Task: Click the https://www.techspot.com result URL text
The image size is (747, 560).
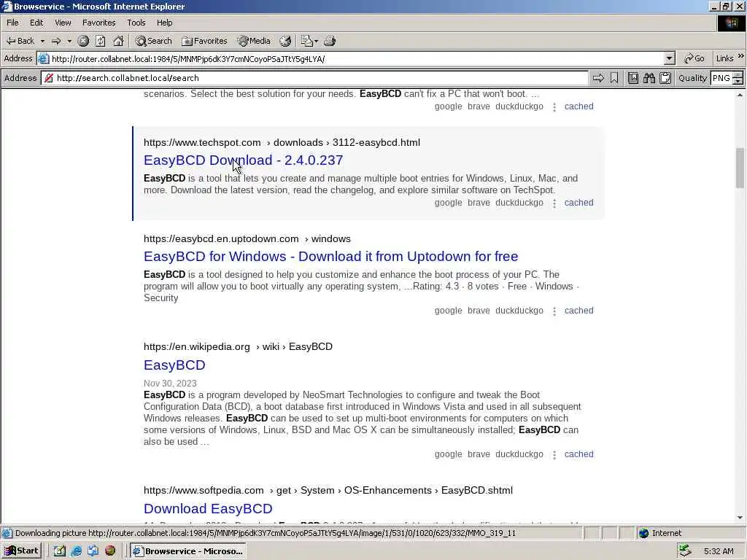Action: tap(202, 142)
